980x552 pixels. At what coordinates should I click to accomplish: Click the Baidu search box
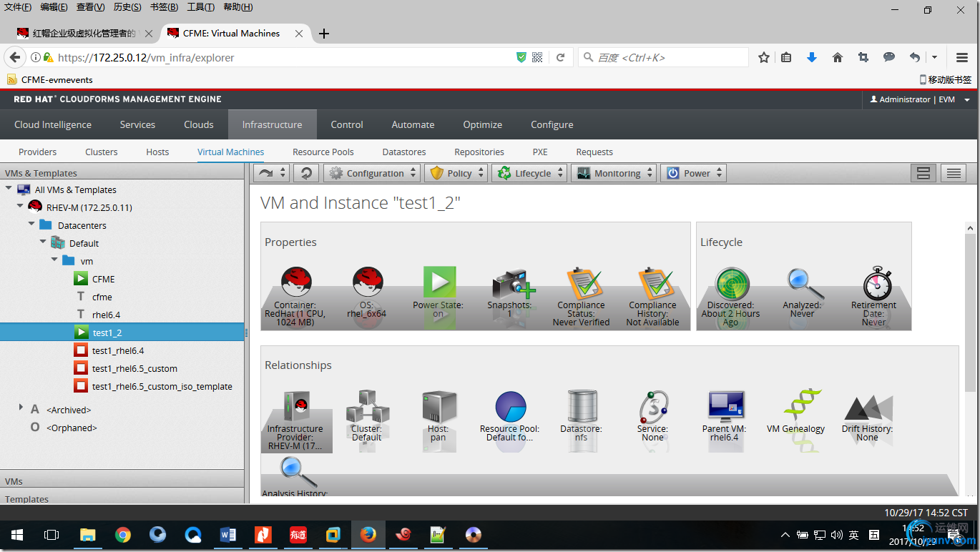click(x=662, y=57)
